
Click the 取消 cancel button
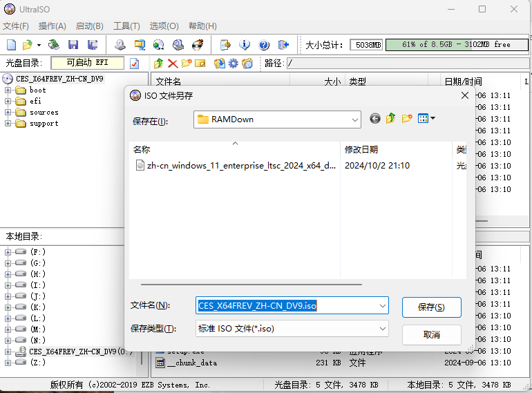click(432, 335)
